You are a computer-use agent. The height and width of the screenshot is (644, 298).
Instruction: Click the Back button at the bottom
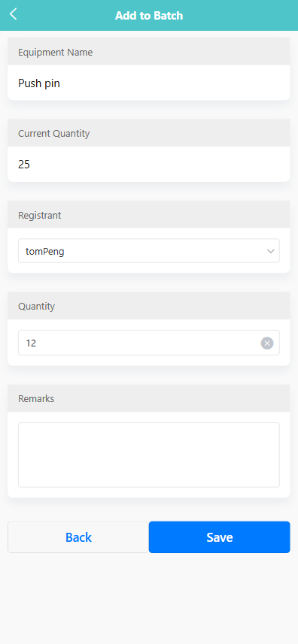[78, 537]
